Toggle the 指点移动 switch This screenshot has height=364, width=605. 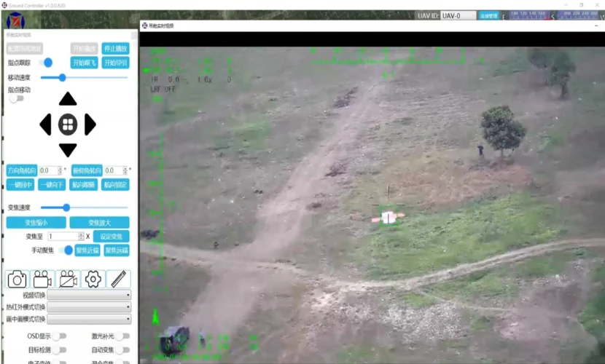(16, 98)
